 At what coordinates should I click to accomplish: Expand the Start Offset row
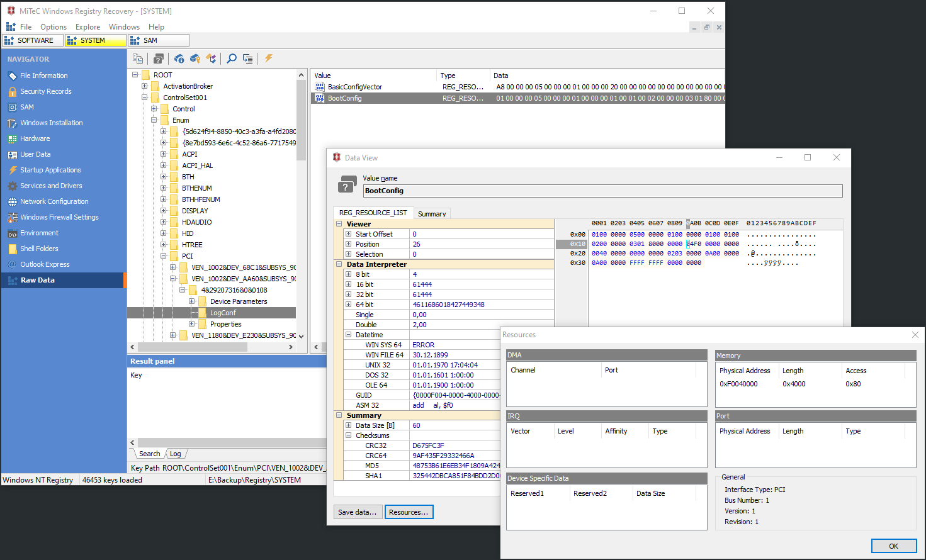click(348, 234)
